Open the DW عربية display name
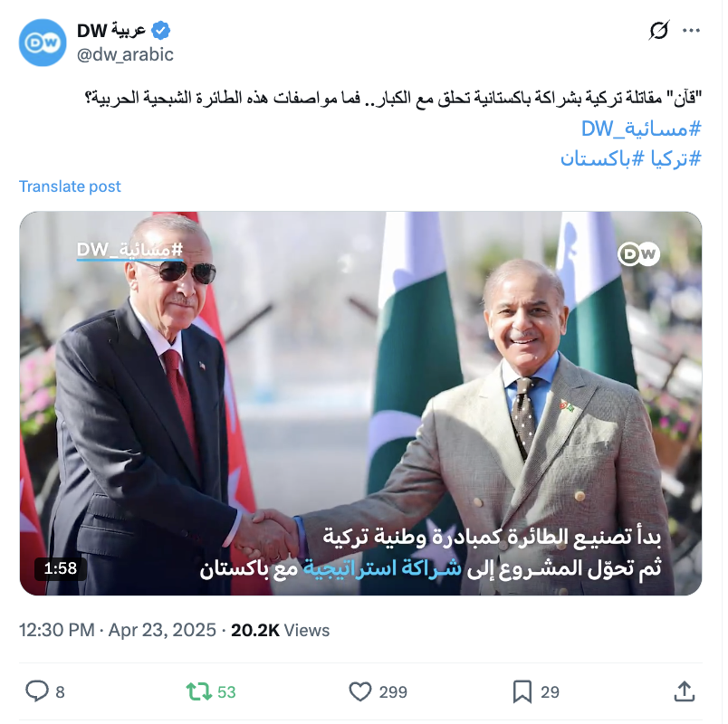Screen dimensions: 728x724 tap(111, 31)
